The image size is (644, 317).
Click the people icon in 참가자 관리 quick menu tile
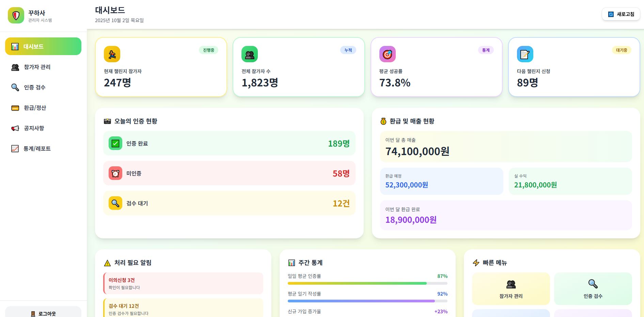pyautogui.click(x=511, y=284)
